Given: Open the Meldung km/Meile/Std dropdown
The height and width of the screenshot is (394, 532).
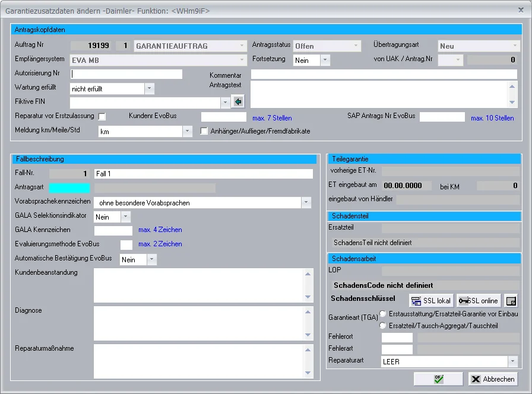Looking at the screenshot, I should (x=187, y=131).
